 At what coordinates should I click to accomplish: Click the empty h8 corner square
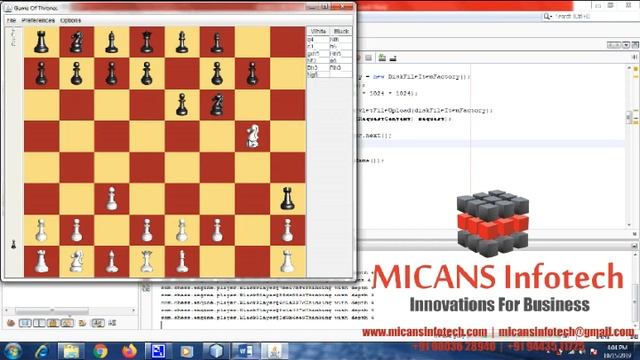pyautogui.click(x=288, y=42)
